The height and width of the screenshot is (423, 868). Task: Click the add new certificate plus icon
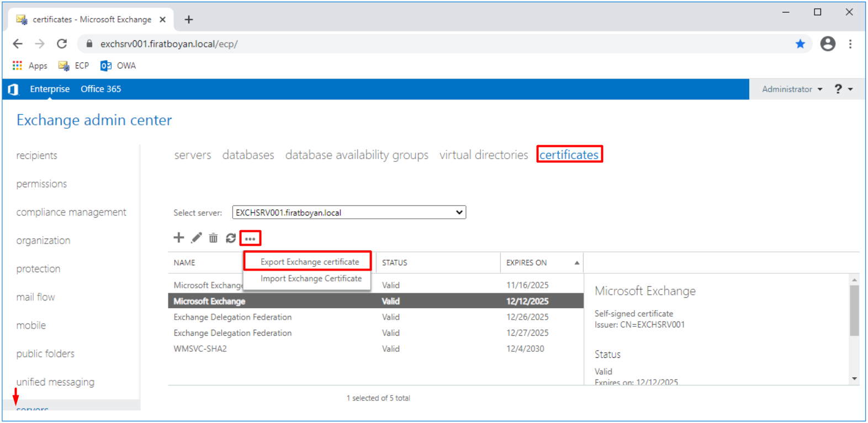coord(178,237)
